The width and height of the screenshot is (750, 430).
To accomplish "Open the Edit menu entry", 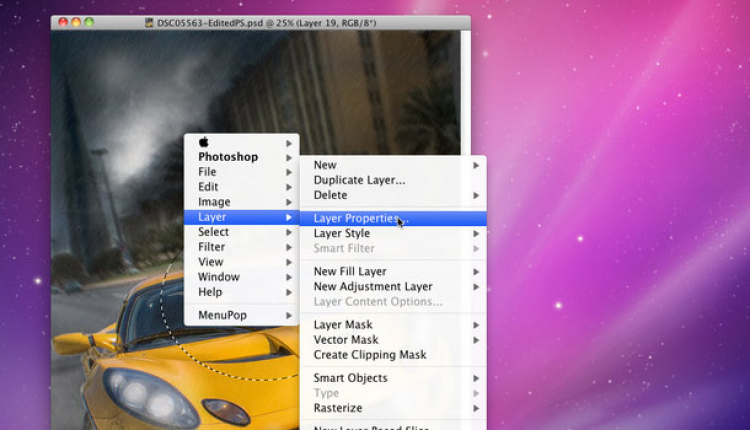I will [x=242, y=187].
